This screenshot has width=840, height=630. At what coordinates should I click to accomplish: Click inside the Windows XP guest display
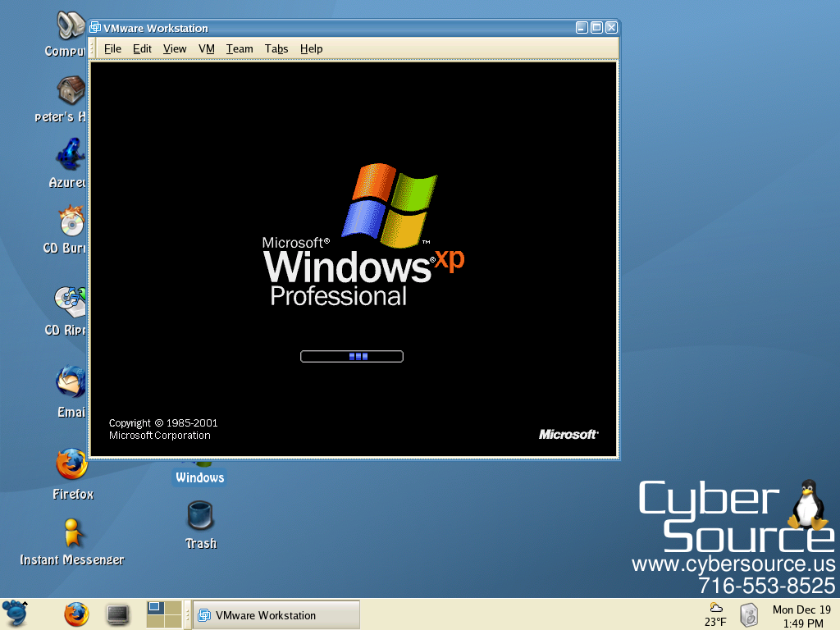pyautogui.click(x=354, y=259)
